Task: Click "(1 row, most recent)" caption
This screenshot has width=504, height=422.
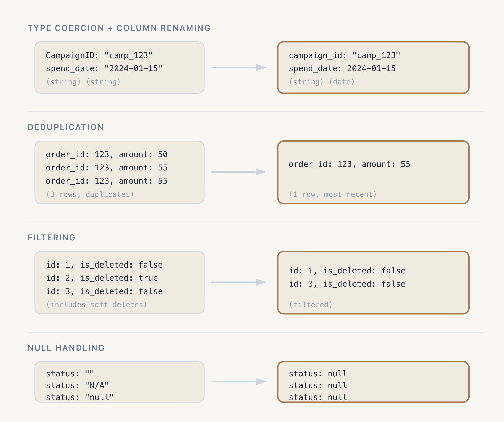Action: (333, 194)
